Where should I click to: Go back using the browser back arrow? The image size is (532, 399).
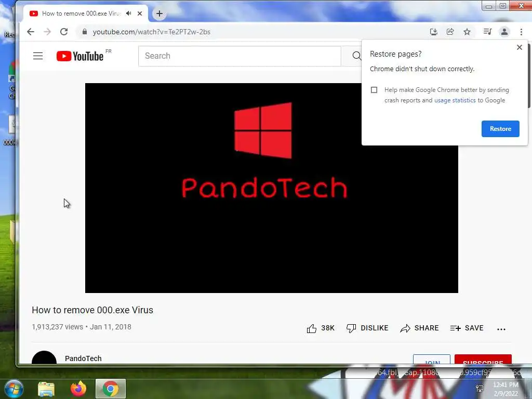click(31, 32)
